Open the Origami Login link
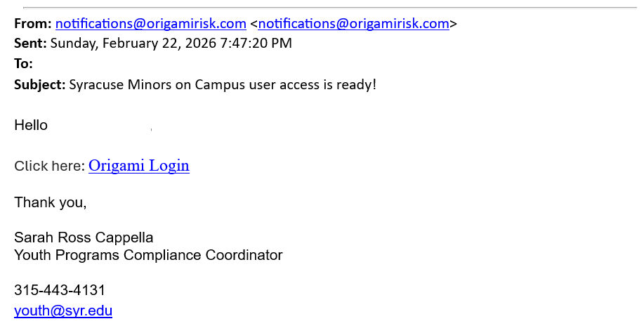Viewport: 644px width, 333px height. click(139, 166)
